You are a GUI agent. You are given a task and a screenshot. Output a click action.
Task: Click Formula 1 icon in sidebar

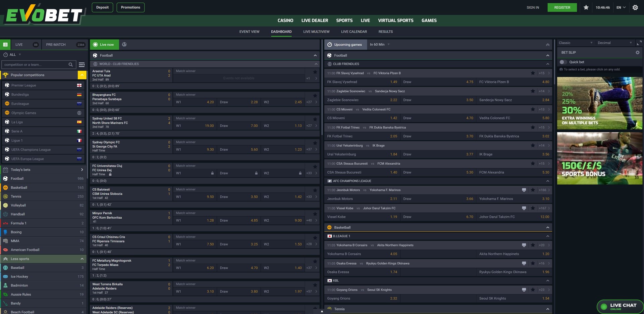[x=5, y=223]
